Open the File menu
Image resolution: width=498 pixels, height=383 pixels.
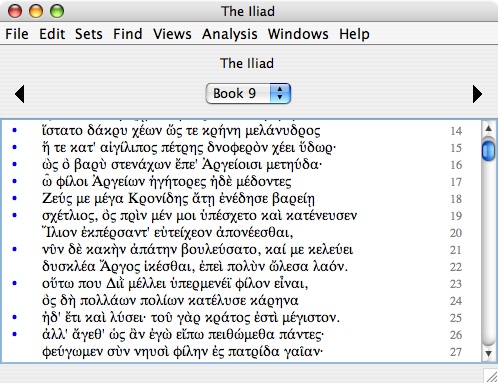coord(17,34)
